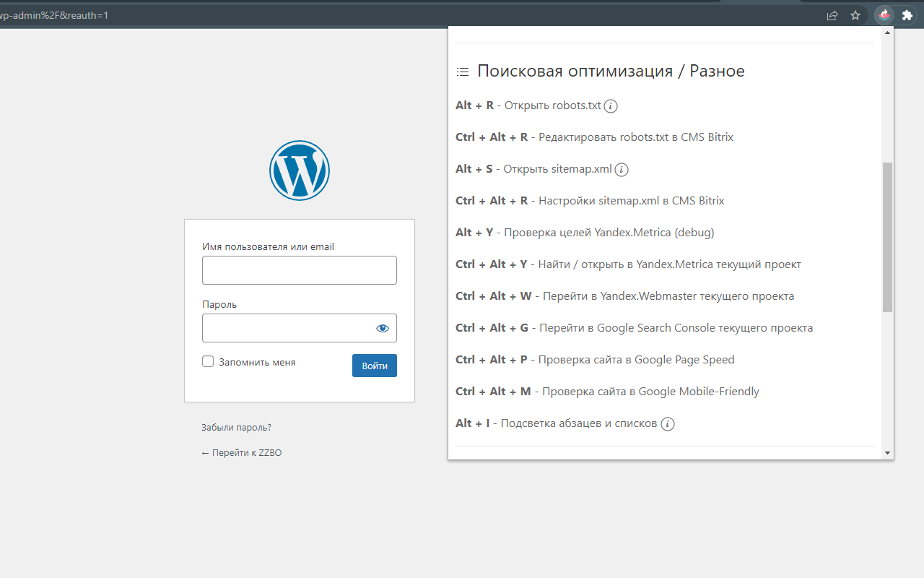Click the popup scrollbar down arrow

click(x=888, y=453)
